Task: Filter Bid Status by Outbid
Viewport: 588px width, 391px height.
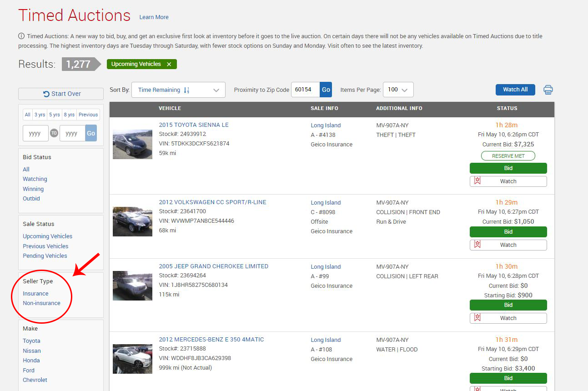Action: tap(31, 199)
